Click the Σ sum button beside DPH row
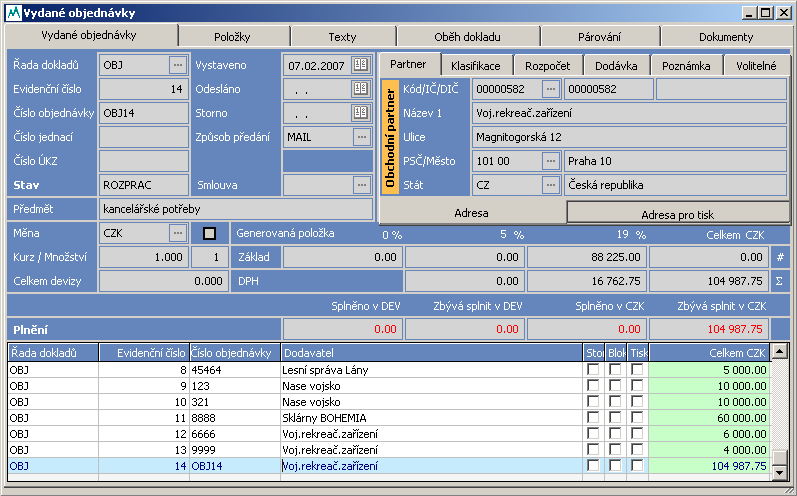797x496 pixels. point(780,281)
